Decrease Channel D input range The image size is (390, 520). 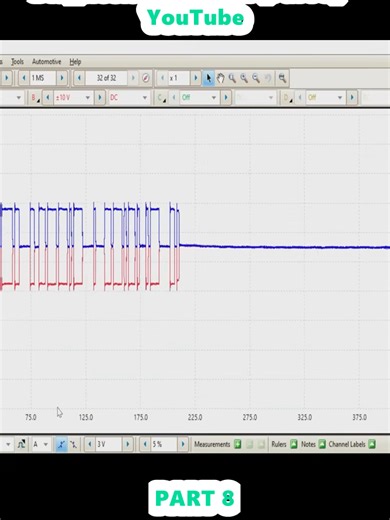tap(300, 98)
